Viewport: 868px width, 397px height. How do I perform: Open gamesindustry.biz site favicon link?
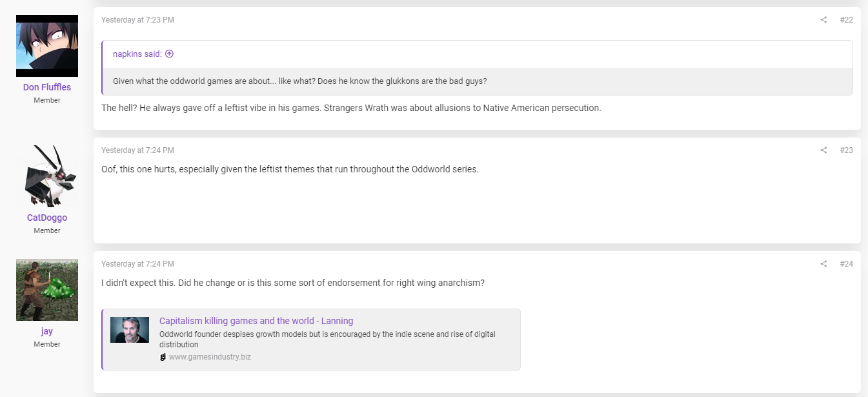pyautogui.click(x=163, y=357)
